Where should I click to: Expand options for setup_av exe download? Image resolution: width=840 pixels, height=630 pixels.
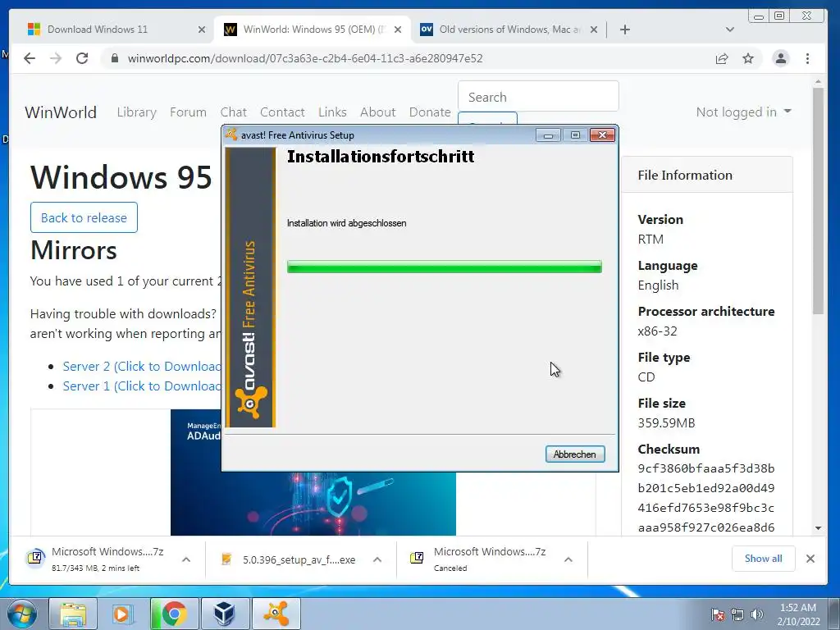pos(377,559)
